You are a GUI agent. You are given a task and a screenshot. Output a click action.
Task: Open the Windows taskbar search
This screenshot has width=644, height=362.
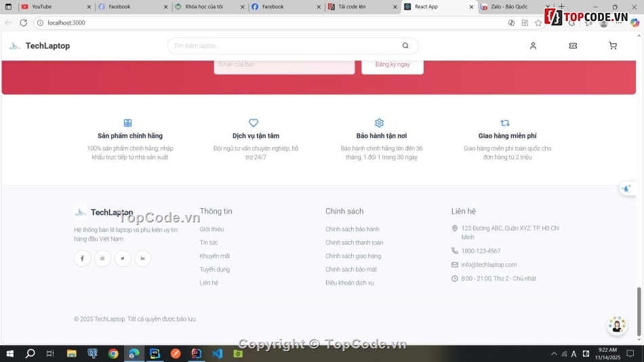click(x=30, y=353)
